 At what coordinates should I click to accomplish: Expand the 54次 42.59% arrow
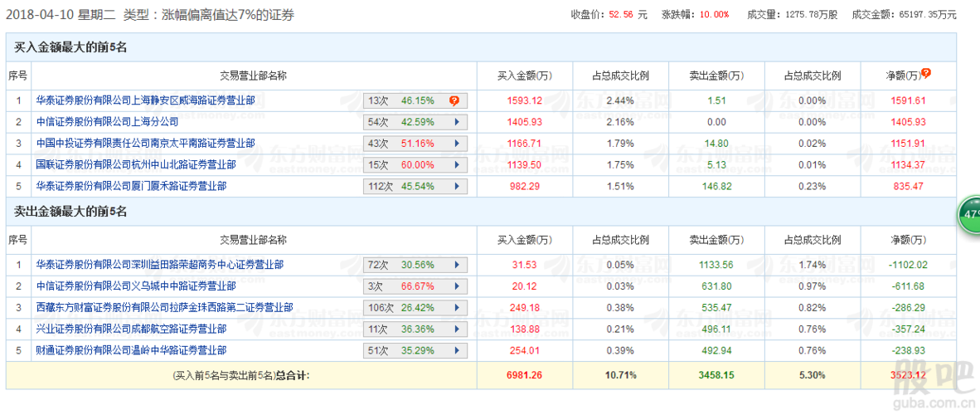click(x=457, y=121)
